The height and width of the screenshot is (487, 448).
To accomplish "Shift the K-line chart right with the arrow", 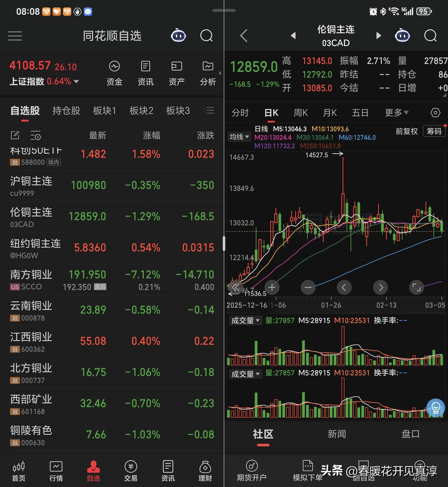I will coord(380,287).
